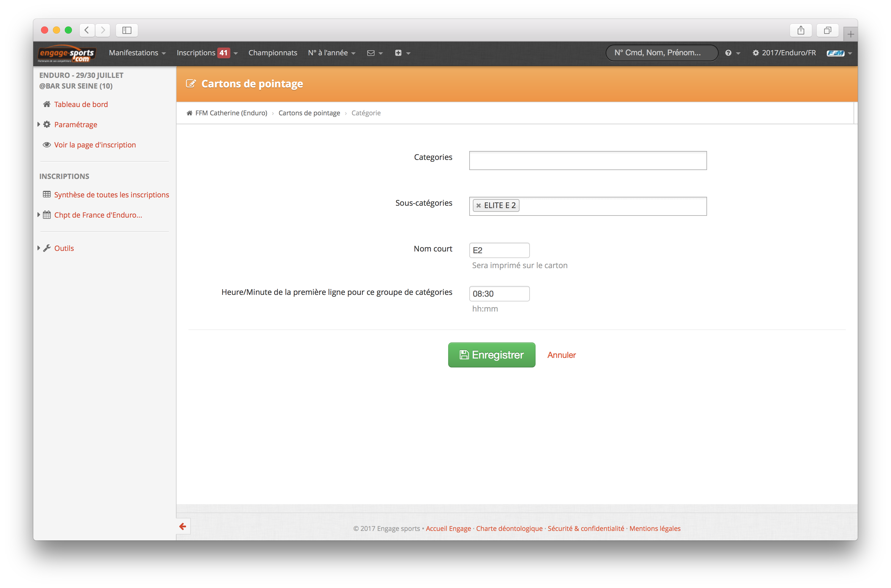Open the Outils section
This screenshot has height=588, width=891.
tap(64, 248)
